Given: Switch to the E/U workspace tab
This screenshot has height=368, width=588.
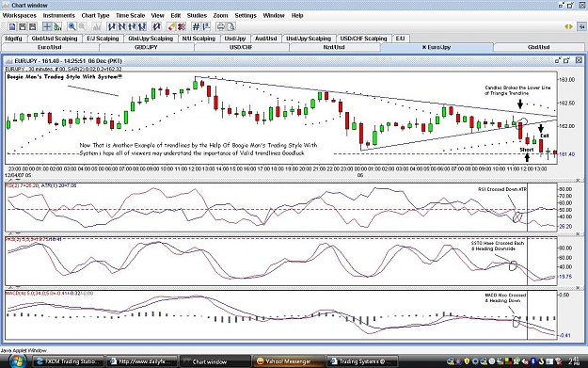Looking at the screenshot, I should (x=400, y=39).
